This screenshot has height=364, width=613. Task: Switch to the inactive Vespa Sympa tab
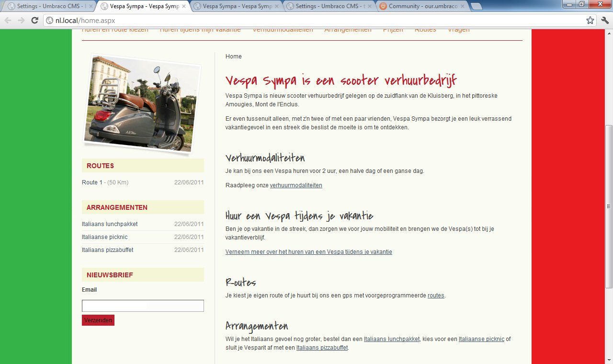(x=234, y=7)
